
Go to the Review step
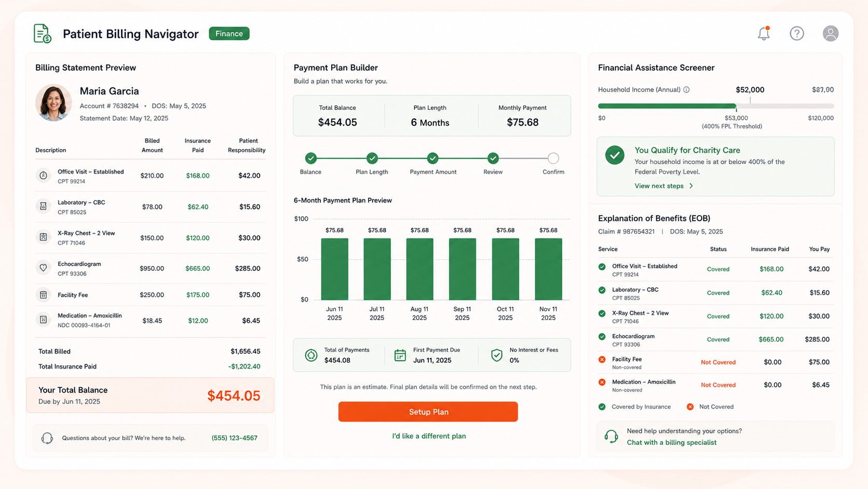(493, 158)
